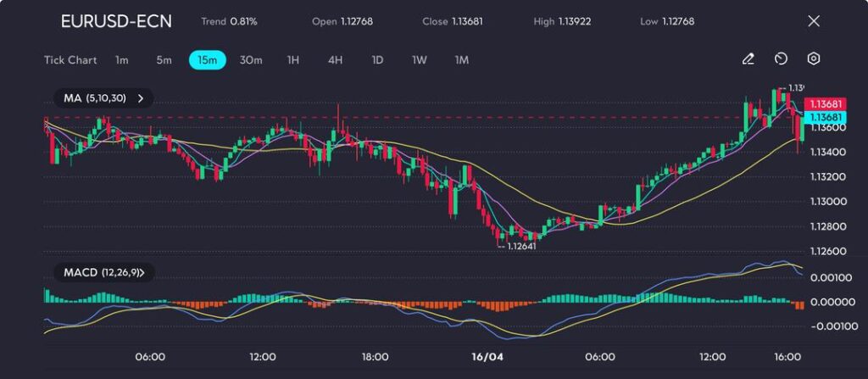
Task: Switch chart to 1H timeframe
Action: point(293,60)
